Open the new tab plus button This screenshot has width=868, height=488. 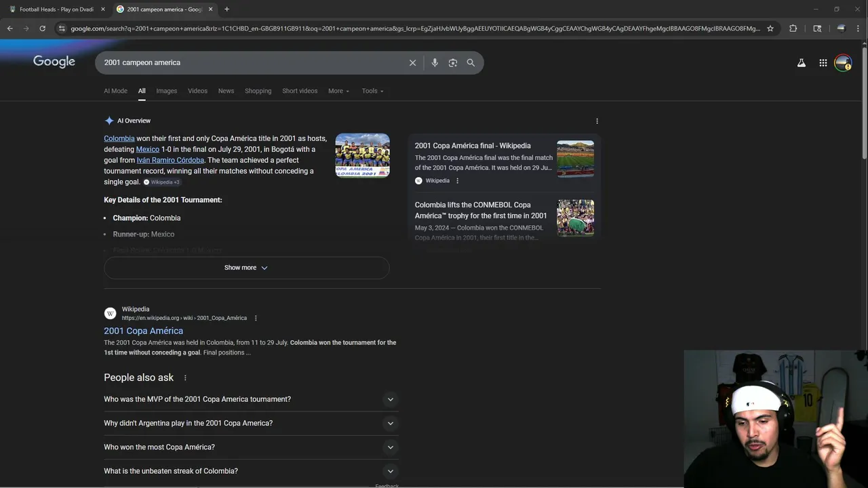point(226,9)
